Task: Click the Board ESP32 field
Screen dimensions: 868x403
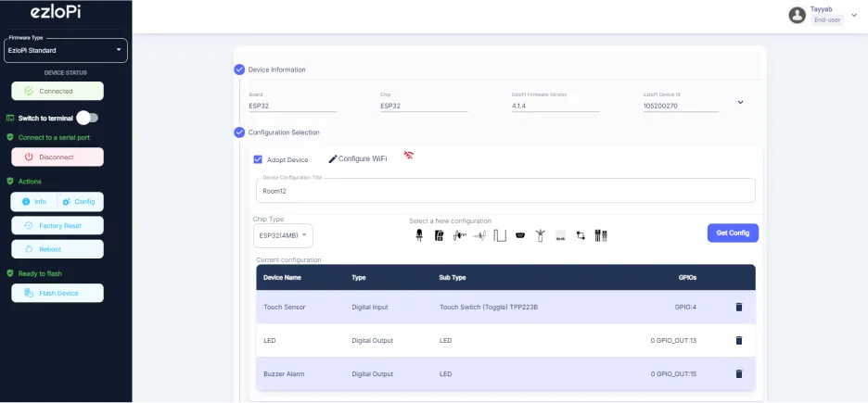Action: coord(293,106)
